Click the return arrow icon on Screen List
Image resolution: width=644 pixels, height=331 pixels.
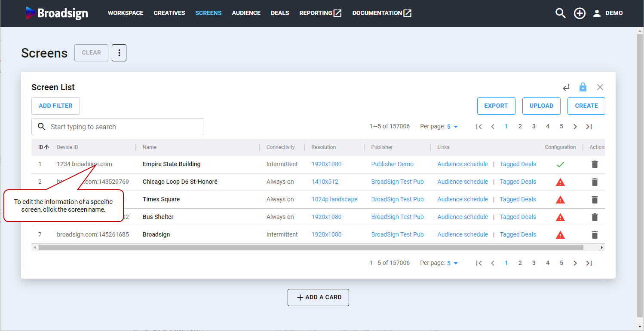tap(566, 88)
